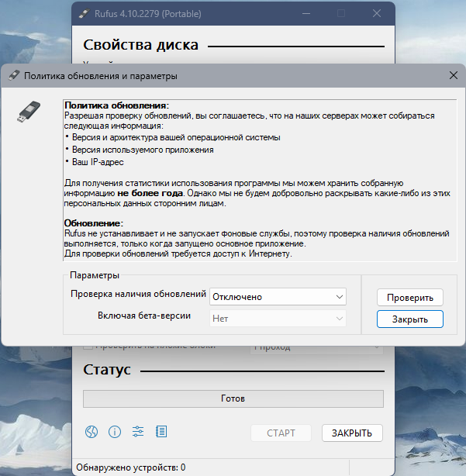Viewport: 466px width, 476px height.
Task: Click the 'Политика обновления:' heading text
Action: [x=116, y=105]
